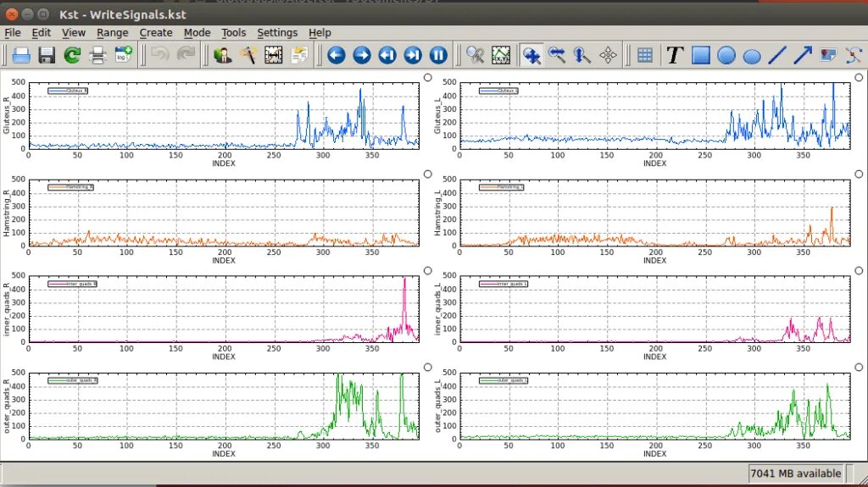Toggle tied zoom circle on Hamstring_R plot
This screenshot has width=868, height=487.
pos(428,174)
